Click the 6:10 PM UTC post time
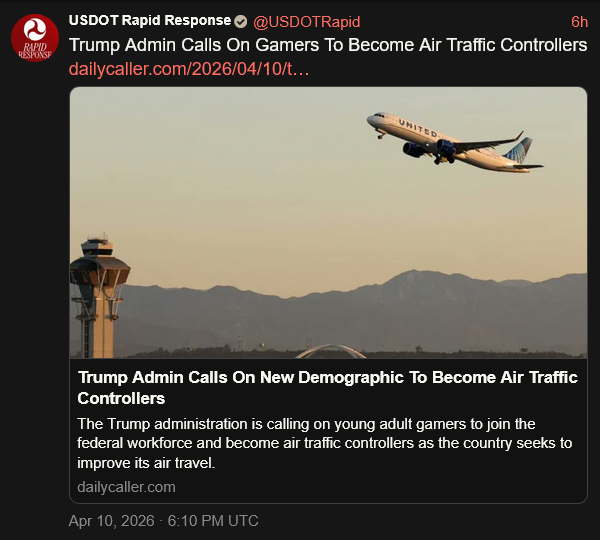The width and height of the screenshot is (600, 540). [x=213, y=521]
